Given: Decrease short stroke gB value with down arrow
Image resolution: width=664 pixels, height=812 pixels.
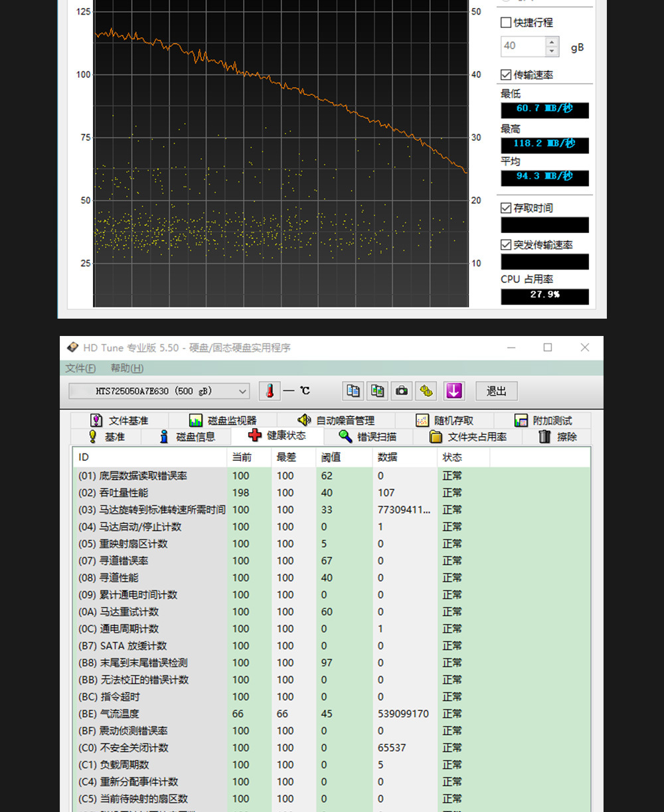Looking at the screenshot, I should [552, 51].
